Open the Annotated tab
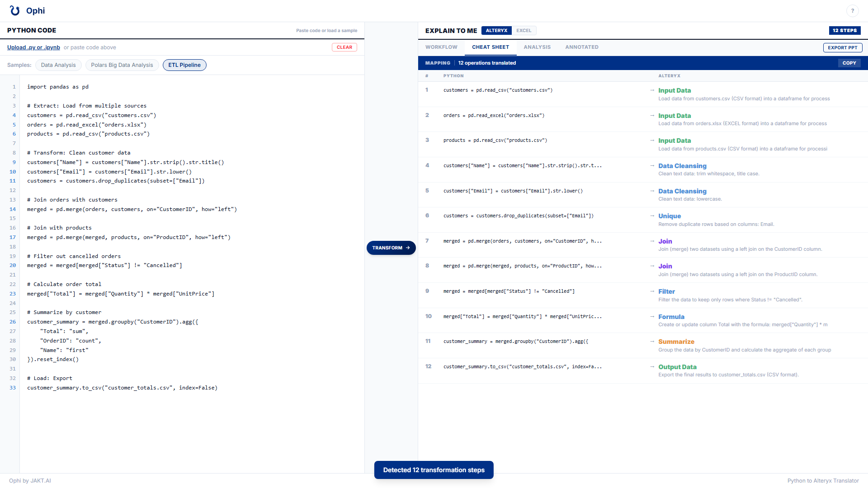Screen dimensions: 868x488 pos(581,47)
